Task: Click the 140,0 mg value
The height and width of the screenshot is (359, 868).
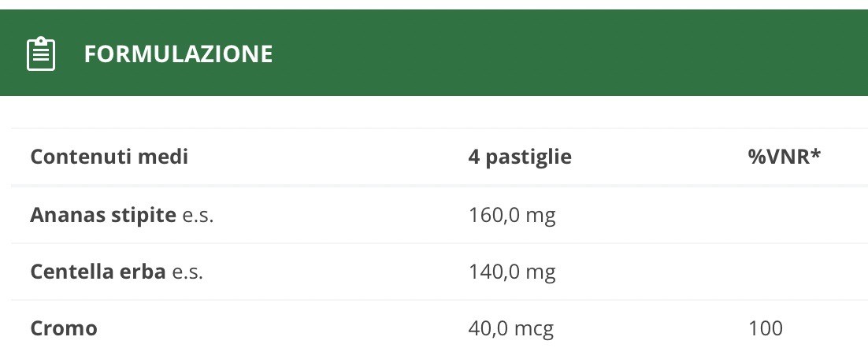Action: (x=512, y=272)
